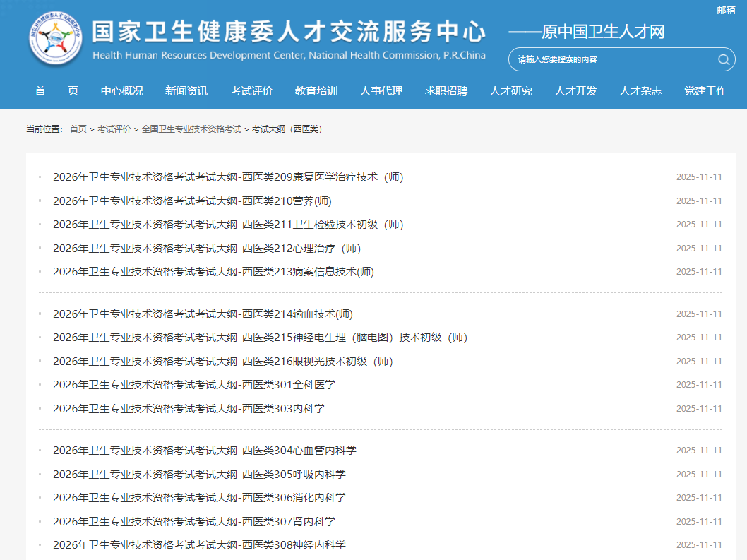Viewport: 747px width, 560px height.
Task: Click the 考试评价 breadcrumb link
Action: coord(114,129)
